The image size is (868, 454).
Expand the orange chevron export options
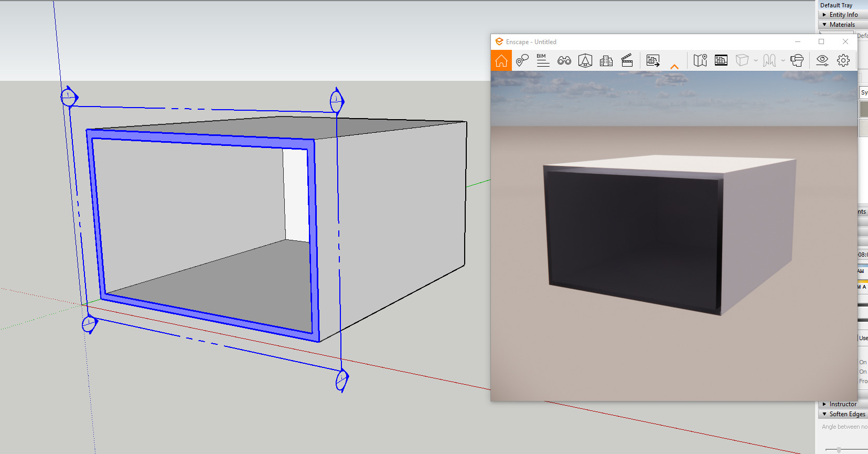pyautogui.click(x=674, y=67)
